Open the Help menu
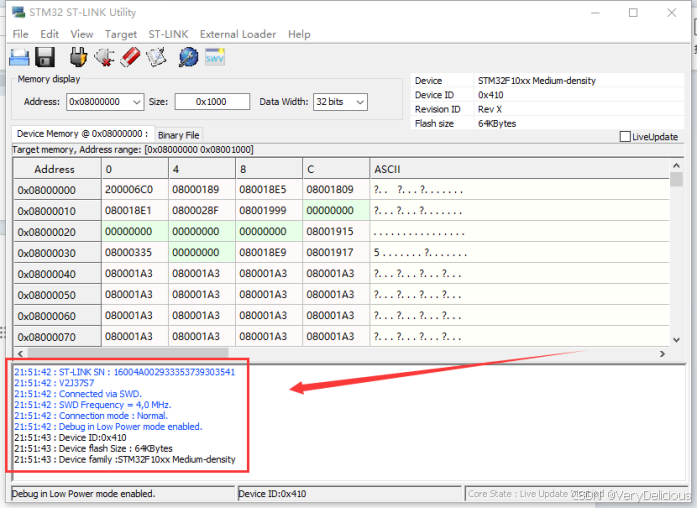This screenshot has width=698, height=509. pos(299,34)
